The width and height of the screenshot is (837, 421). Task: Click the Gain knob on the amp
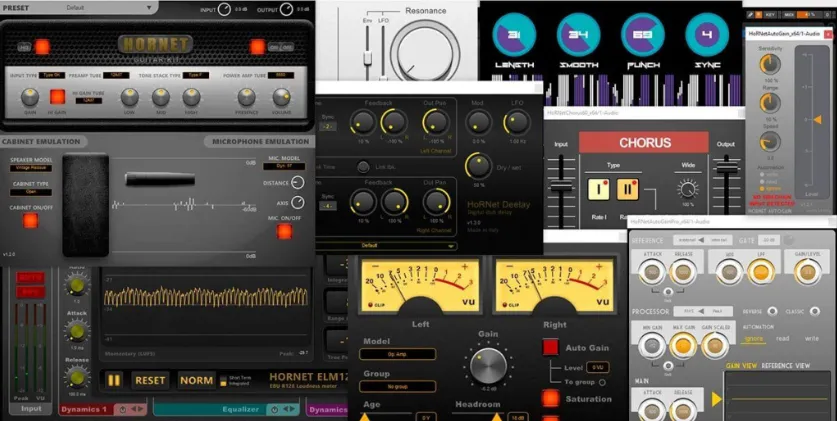click(30, 97)
